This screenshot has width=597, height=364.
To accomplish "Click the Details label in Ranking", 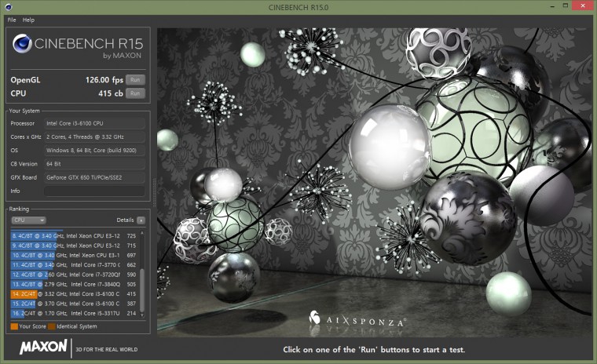I will pyautogui.click(x=125, y=220).
